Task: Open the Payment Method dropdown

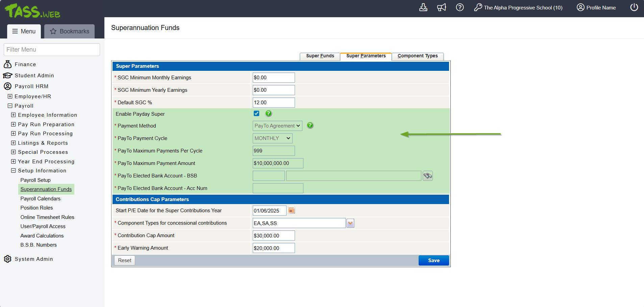Action: click(x=277, y=126)
